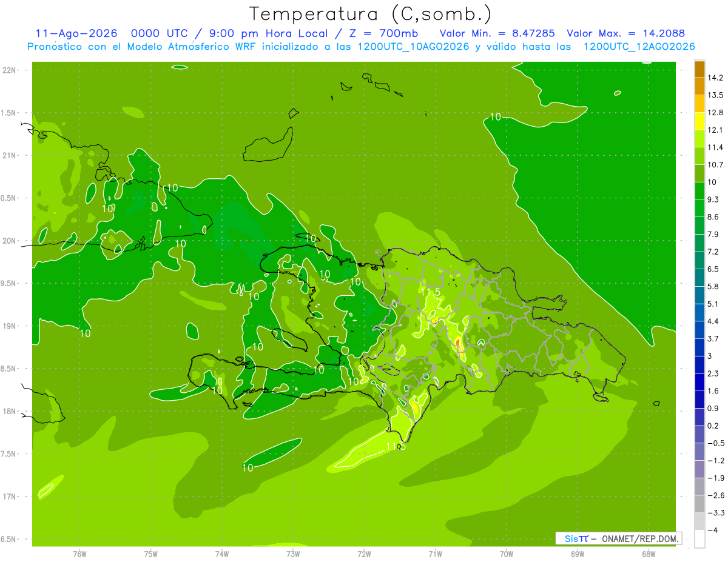Click the '3.7' legend value
The width and height of the screenshot is (728, 562).
[x=713, y=339]
